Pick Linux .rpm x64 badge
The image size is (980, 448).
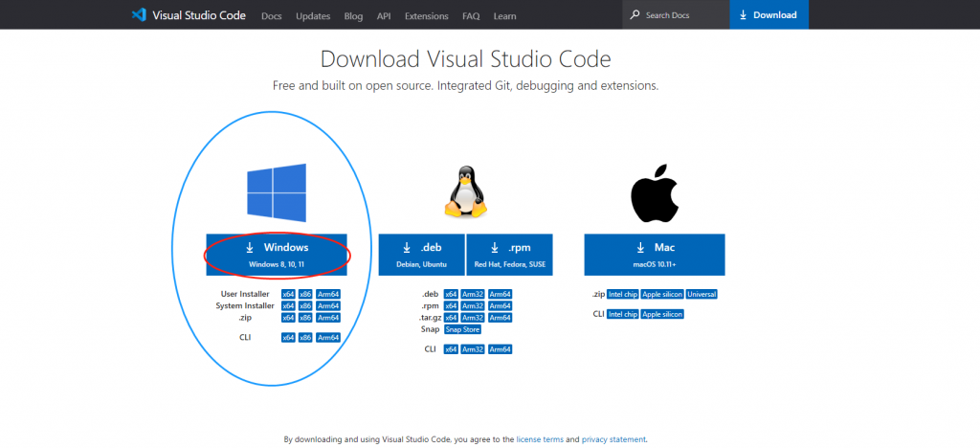(451, 305)
